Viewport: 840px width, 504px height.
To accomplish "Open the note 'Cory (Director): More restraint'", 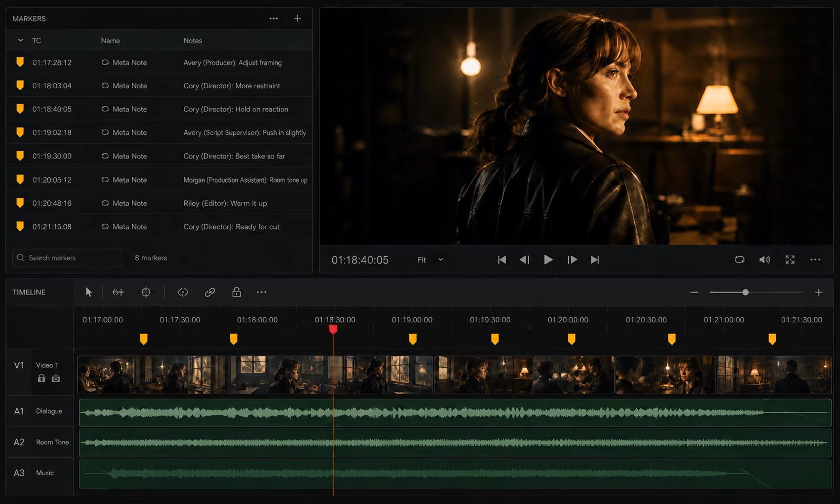I will click(x=232, y=86).
